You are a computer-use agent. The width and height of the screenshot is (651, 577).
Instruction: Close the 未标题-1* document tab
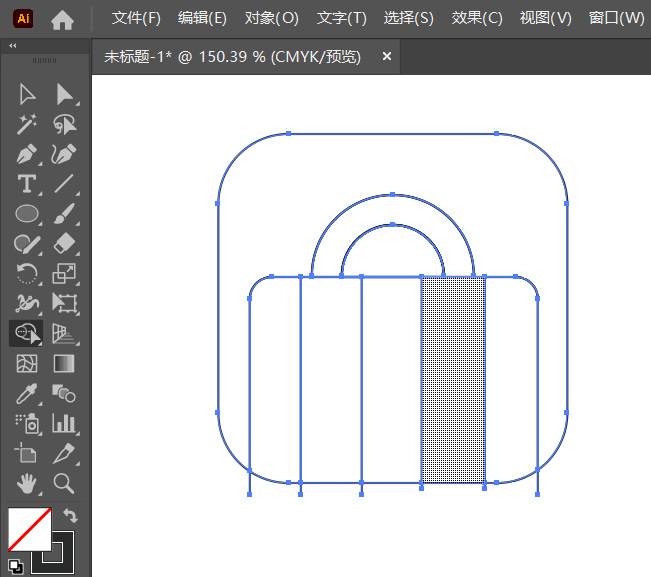[387, 56]
